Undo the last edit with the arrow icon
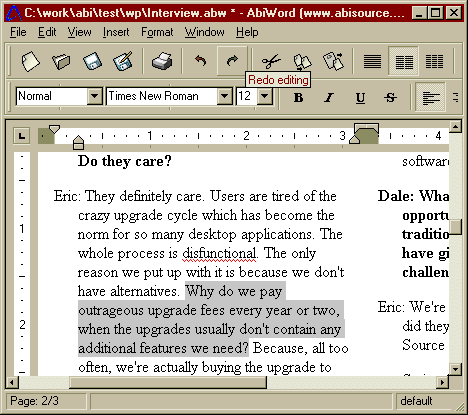The width and height of the screenshot is (468, 415). click(x=200, y=61)
